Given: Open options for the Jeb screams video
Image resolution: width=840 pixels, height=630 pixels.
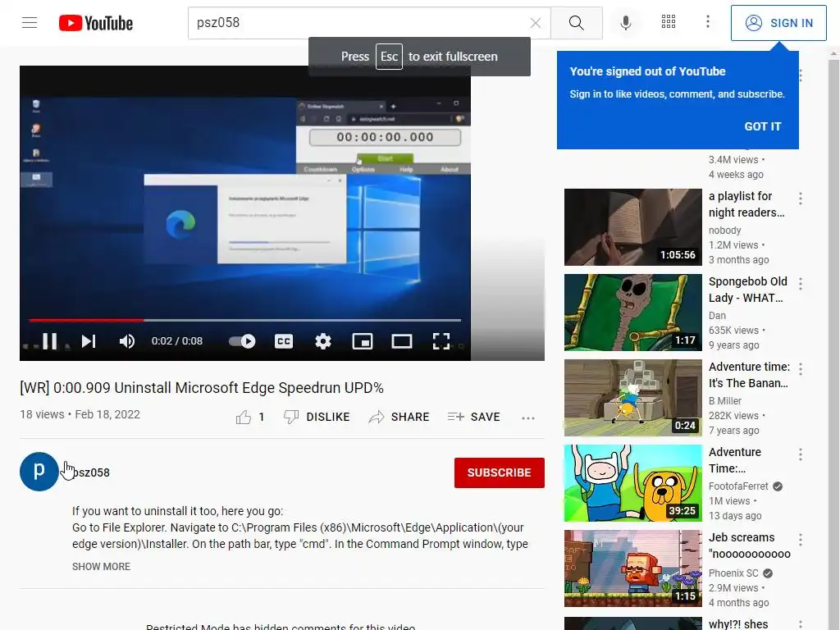Looking at the screenshot, I should 801,540.
